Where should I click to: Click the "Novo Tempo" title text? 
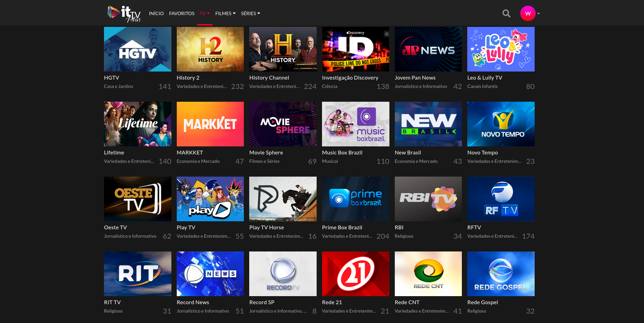483,152
